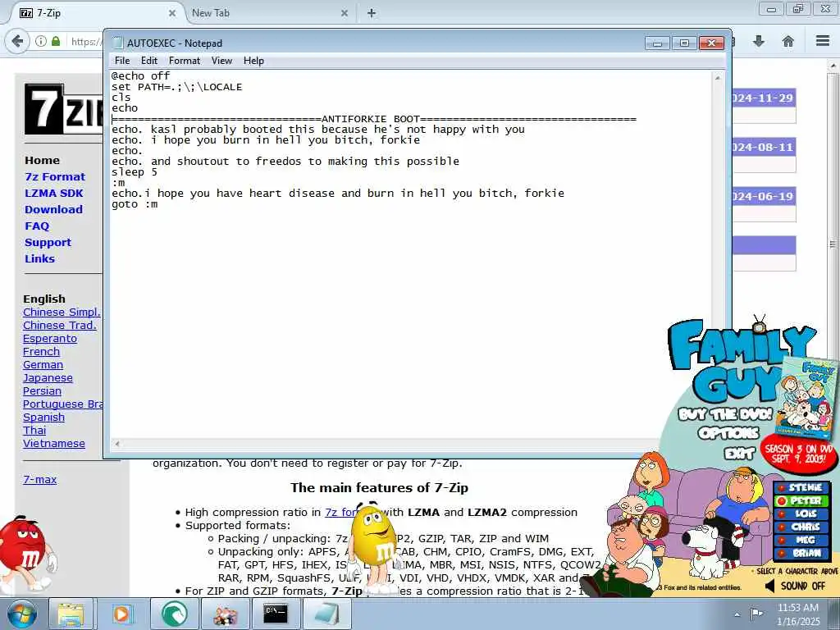Open Support link in 7-Zip sidebar
The width and height of the screenshot is (840, 630).
pos(48,242)
